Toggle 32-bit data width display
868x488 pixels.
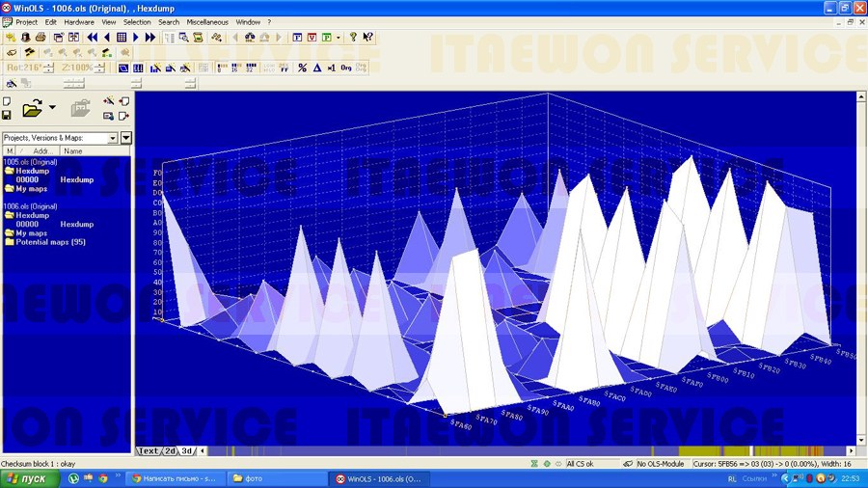(251, 68)
